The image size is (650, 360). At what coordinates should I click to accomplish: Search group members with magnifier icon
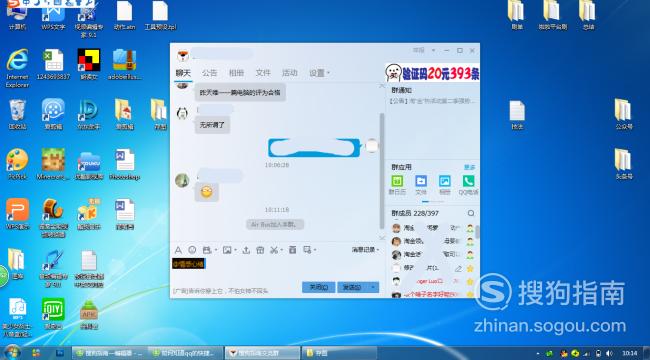pyautogui.click(x=471, y=213)
